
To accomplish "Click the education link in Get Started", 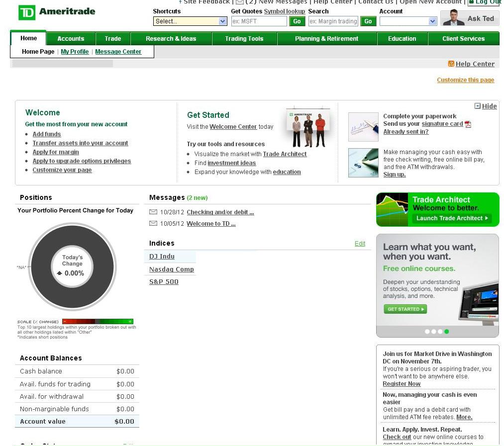I will click(287, 172).
